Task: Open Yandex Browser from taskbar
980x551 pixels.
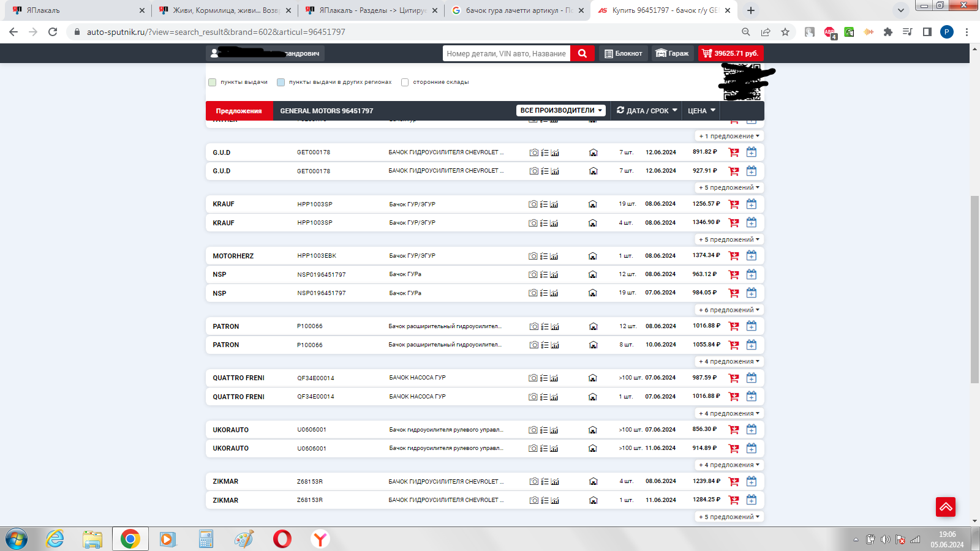Action: (320, 539)
